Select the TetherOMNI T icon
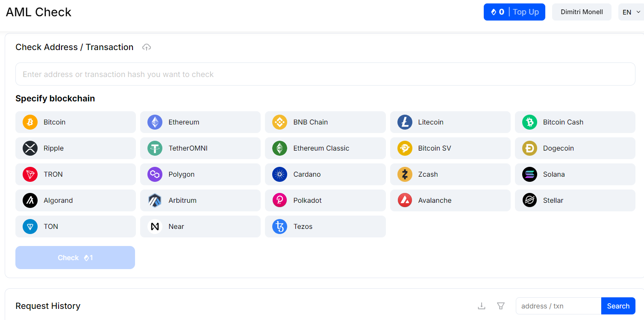 (155, 148)
